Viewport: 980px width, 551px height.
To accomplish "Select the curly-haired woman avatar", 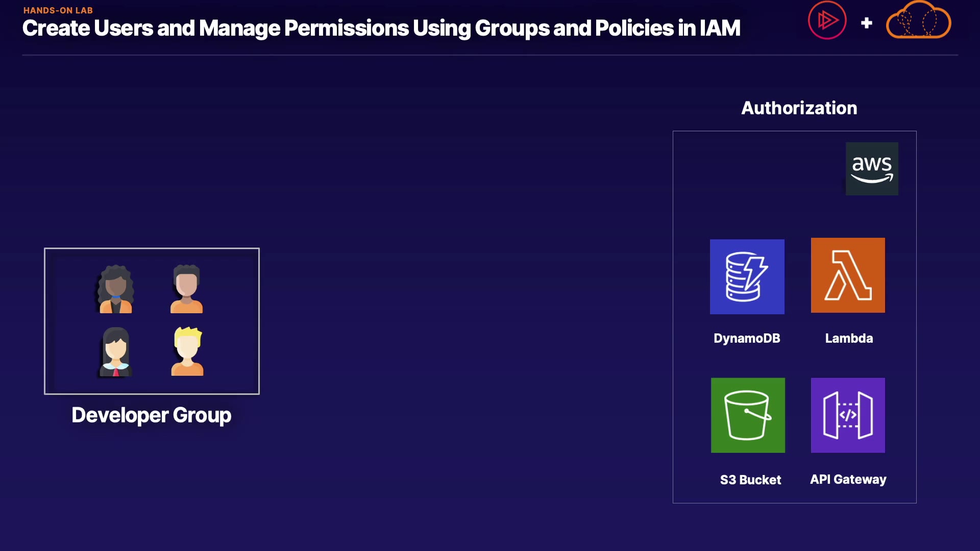I will coord(116,289).
